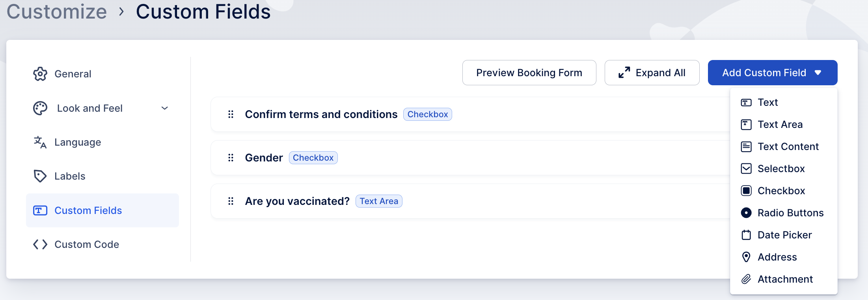This screenshot has width=868, height=300.
Task: Select Selectbox from the dropdown list
Action: [x=780, y=169]
